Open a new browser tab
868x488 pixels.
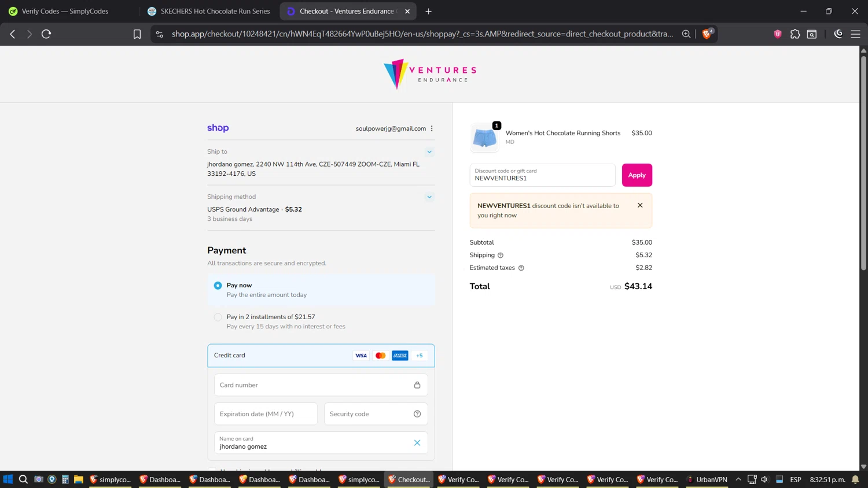point(428,11)
